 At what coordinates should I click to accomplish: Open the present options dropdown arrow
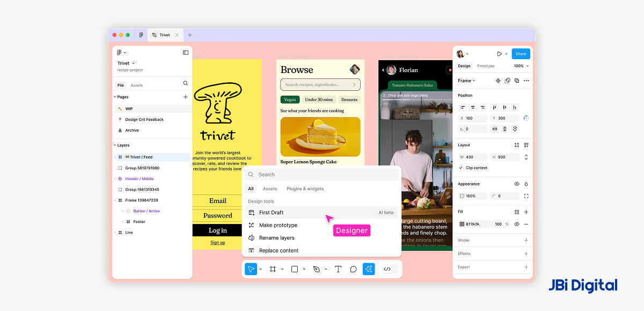coord(506,54)
